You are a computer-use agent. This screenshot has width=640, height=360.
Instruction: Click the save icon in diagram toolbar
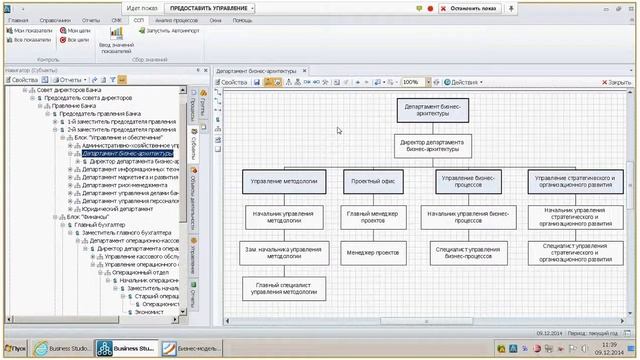coord(257,82)
